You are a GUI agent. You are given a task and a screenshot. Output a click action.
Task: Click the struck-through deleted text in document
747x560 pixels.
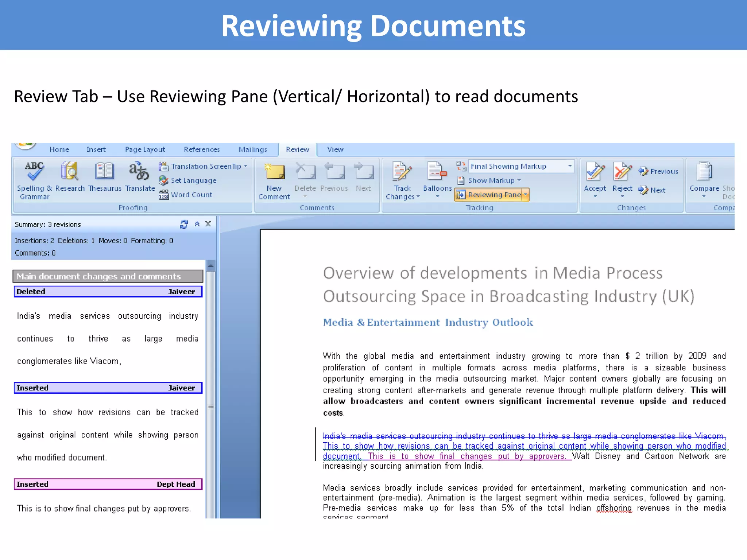tap(524, 436)
